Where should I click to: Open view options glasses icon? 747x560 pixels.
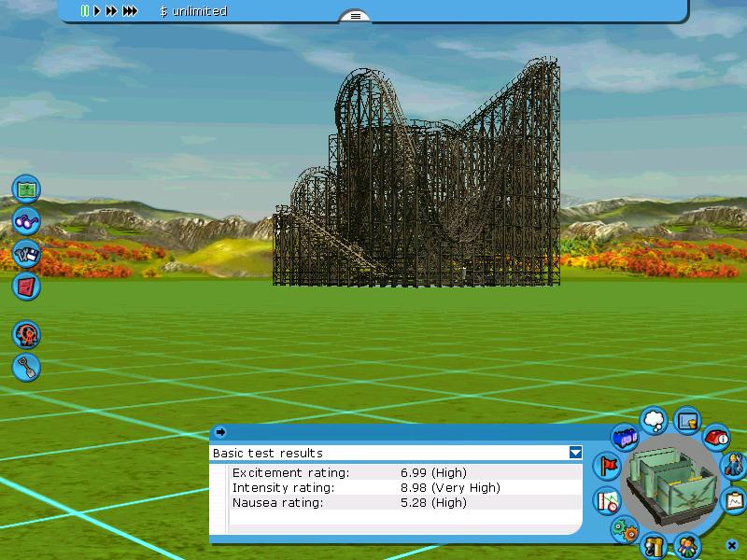coord(26,221)
